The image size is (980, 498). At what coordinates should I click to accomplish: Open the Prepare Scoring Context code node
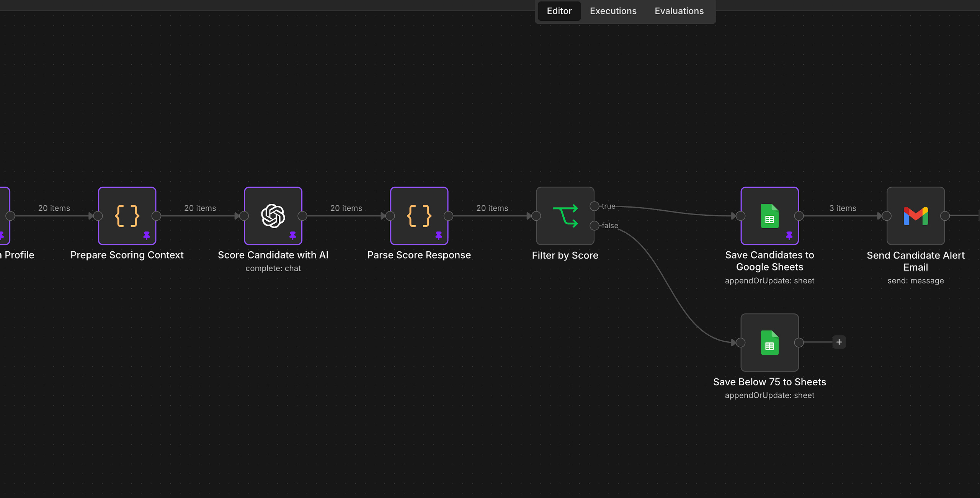(x=127, y=216)
